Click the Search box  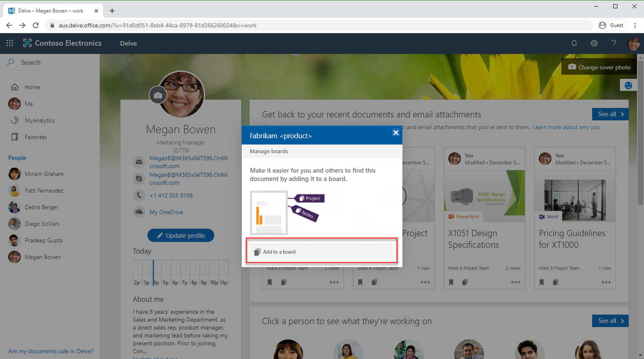click(x=50, y=63)
